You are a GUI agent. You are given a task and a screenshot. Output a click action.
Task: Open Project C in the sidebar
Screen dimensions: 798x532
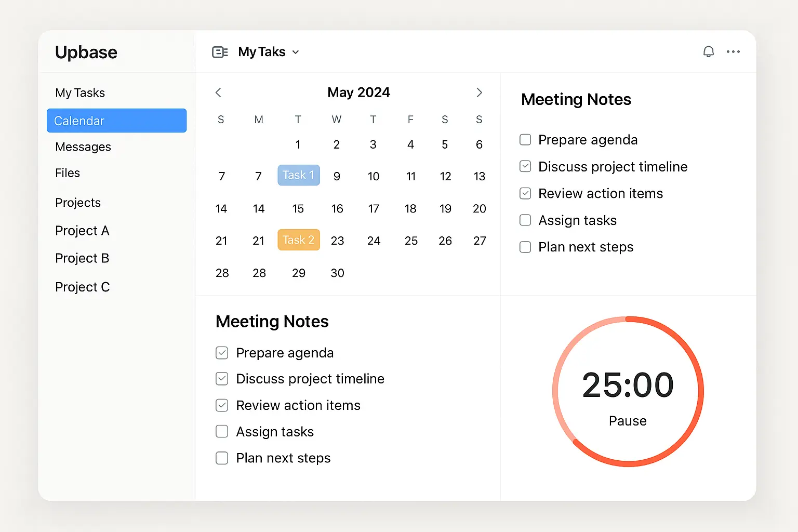83,287
